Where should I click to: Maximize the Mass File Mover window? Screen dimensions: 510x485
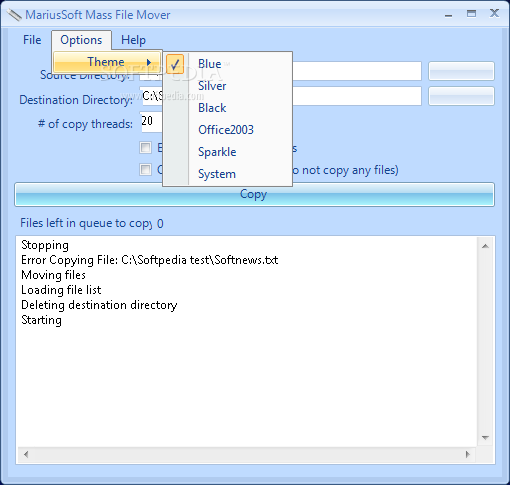click(x=471, y=14)
